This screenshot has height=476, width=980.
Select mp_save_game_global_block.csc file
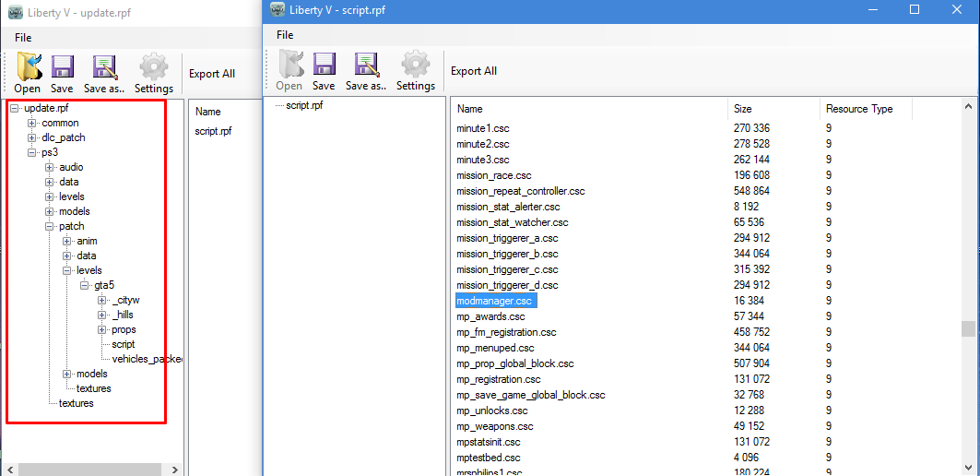pyautogui.click(x=531, y=396)
